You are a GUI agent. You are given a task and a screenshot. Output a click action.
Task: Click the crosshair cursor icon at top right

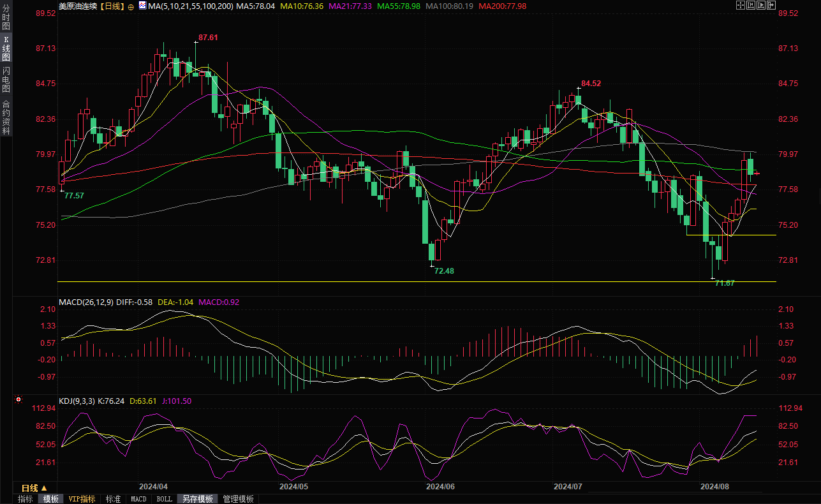(x=741, y=5)
